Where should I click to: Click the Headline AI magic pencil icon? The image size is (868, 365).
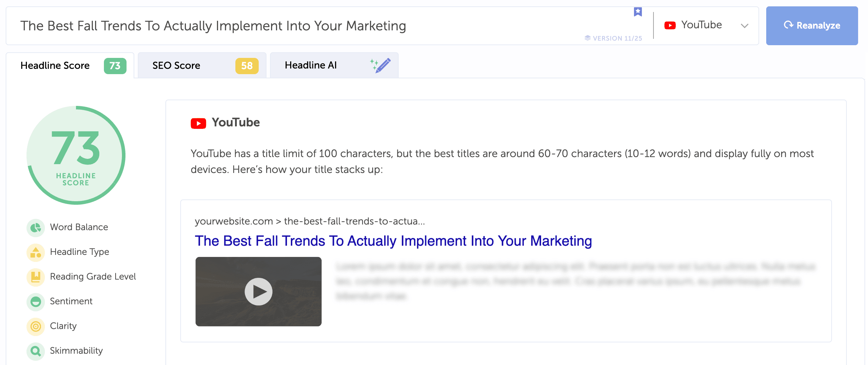(381, 65)
